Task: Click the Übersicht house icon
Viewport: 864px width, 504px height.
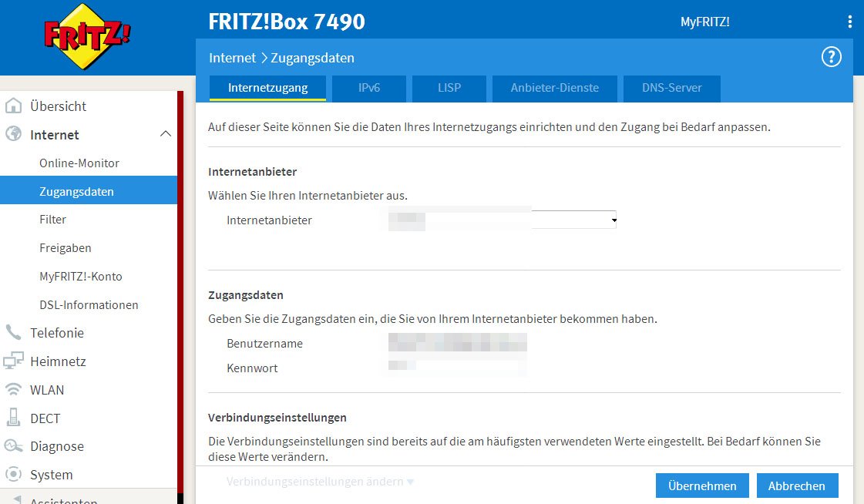Action: tap(13, 106)
